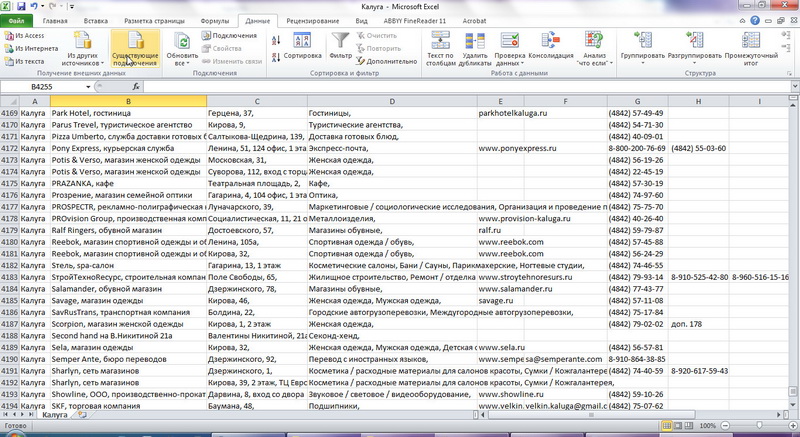Select column D header
The height and width of the screenshot is (437, 800).
click(392, 101)
